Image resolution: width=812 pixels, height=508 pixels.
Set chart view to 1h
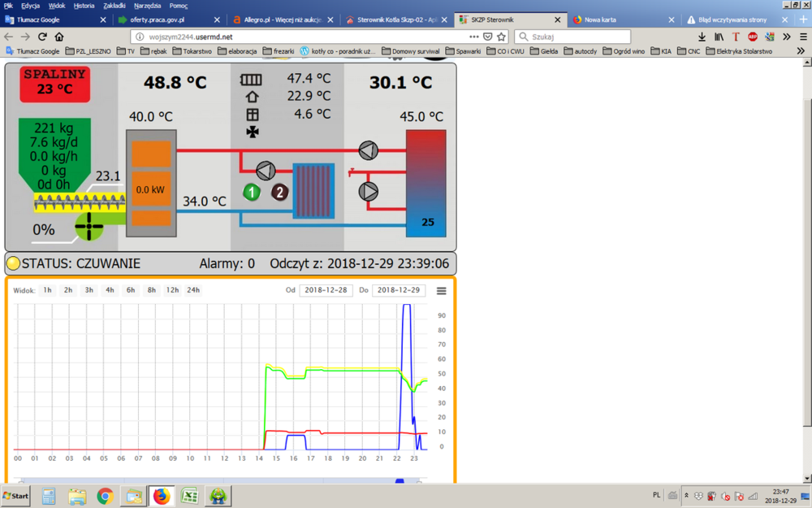coord(47,290)
